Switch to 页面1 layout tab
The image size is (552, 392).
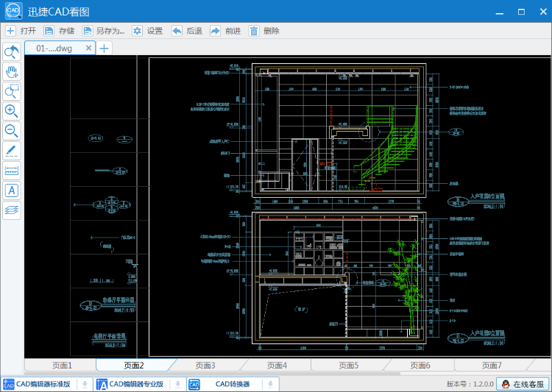tap(63, 366)
